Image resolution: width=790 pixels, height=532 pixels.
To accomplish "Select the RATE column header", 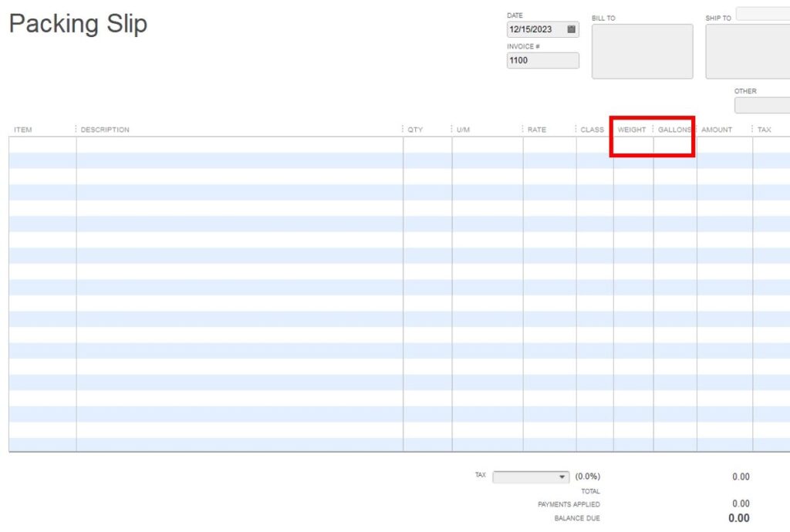I will [537, 130].
